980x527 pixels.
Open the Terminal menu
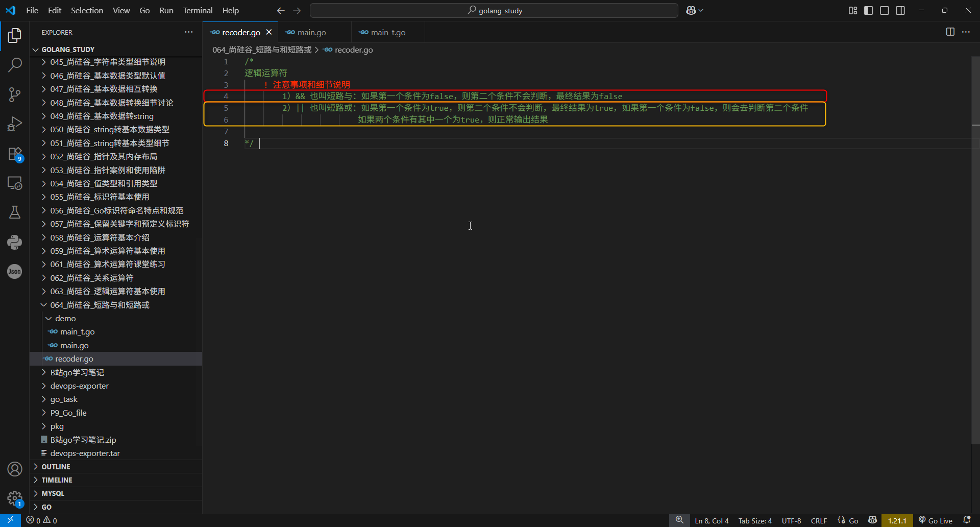(198, 10)
